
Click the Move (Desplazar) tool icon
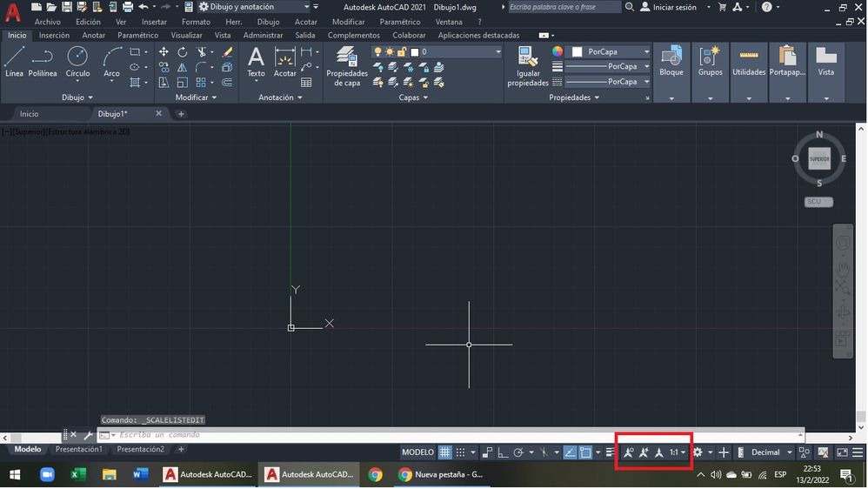click(164, 52)
